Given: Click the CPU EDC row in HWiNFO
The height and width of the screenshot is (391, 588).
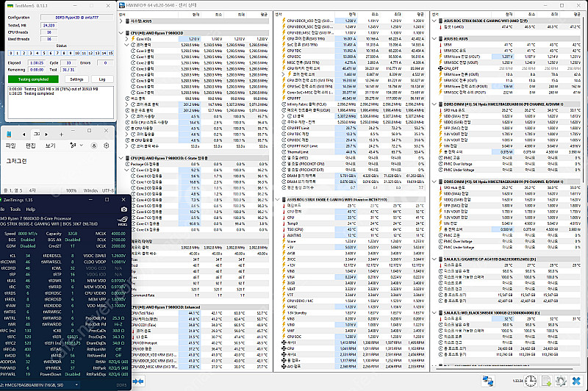Looking at the screenshot, I should pyautogui.click(x=354, y=57).
